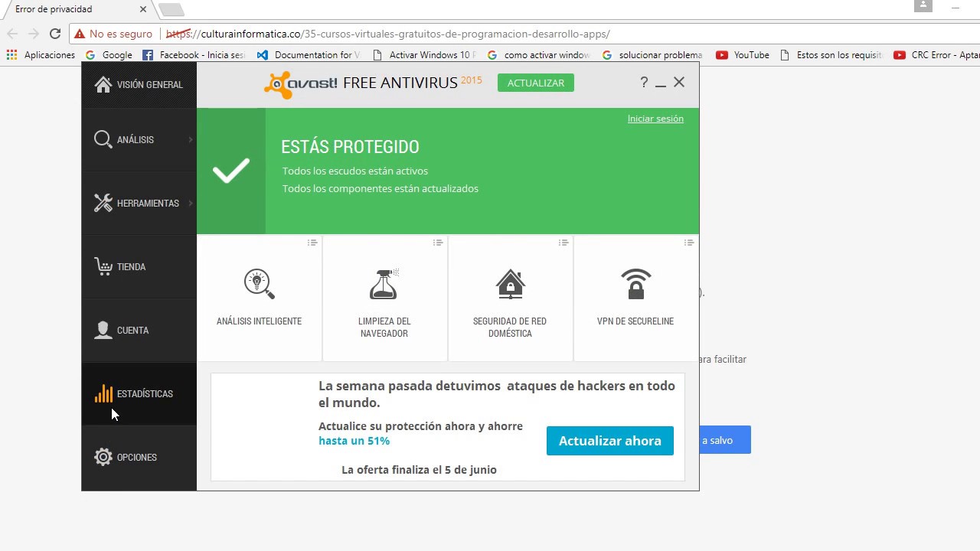This screenshot has width=980, height=551.
Task: Launch Análisis Inteligente scan icon
Action: [259, 284]
